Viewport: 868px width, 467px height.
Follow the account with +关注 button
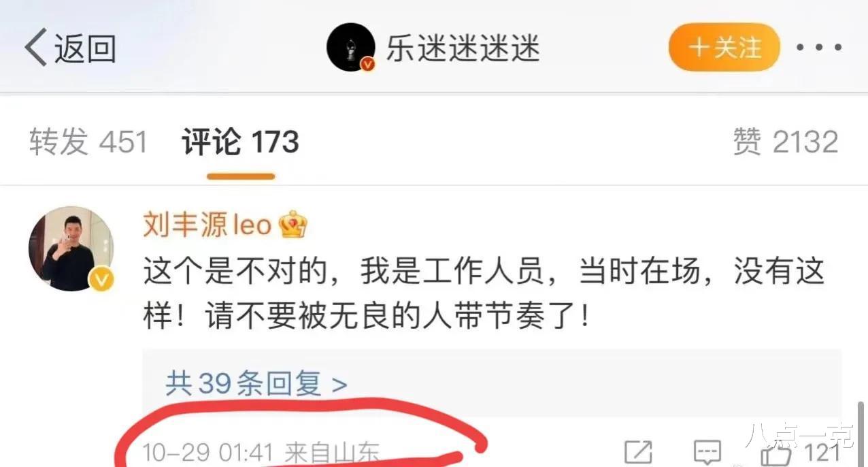(x=724, y=47)
